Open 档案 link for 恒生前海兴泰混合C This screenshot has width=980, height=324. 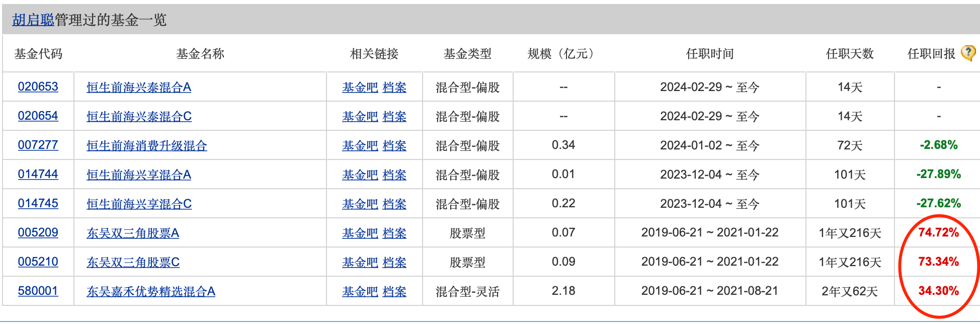(394, 116)
